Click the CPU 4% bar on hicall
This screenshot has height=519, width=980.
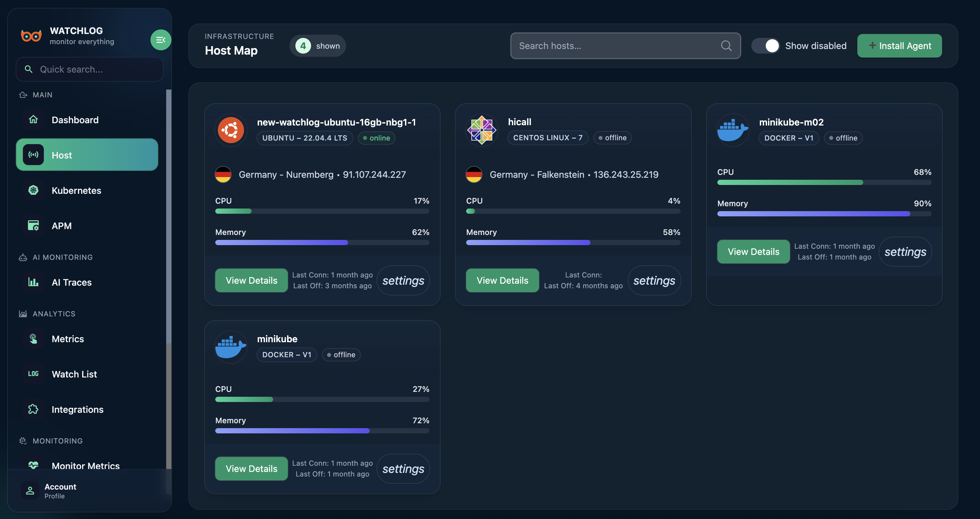pos(573,211)
